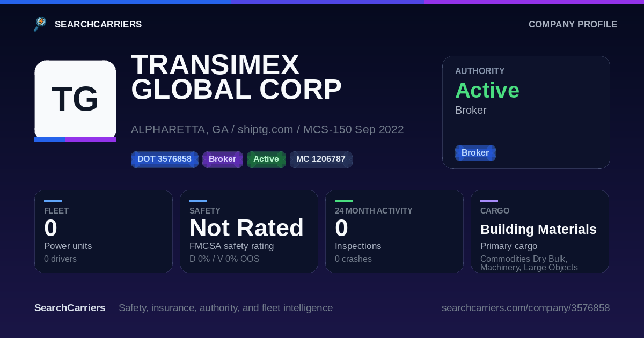Click the blue Broker chip in Authority card
The height and width of the screenshot is (338, 644).
(x=475, y=153)
